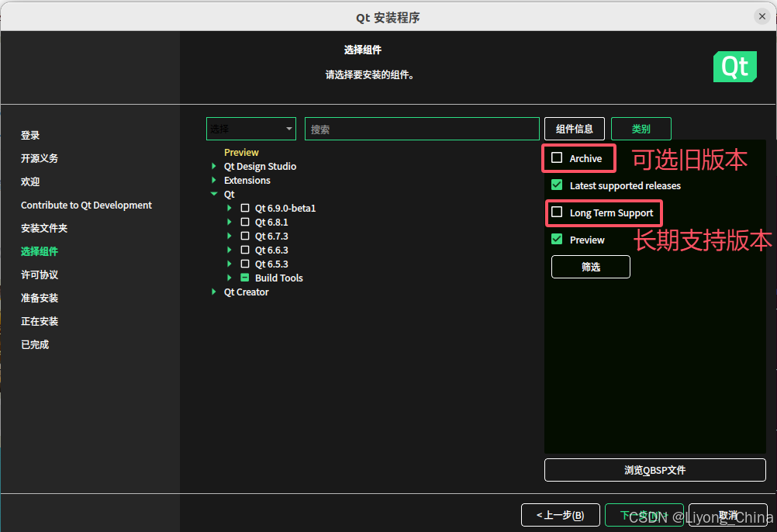Go back with 上一步(B) button
Image resolution: width=777 pixels, height=532 pixels.
[561, 515]
